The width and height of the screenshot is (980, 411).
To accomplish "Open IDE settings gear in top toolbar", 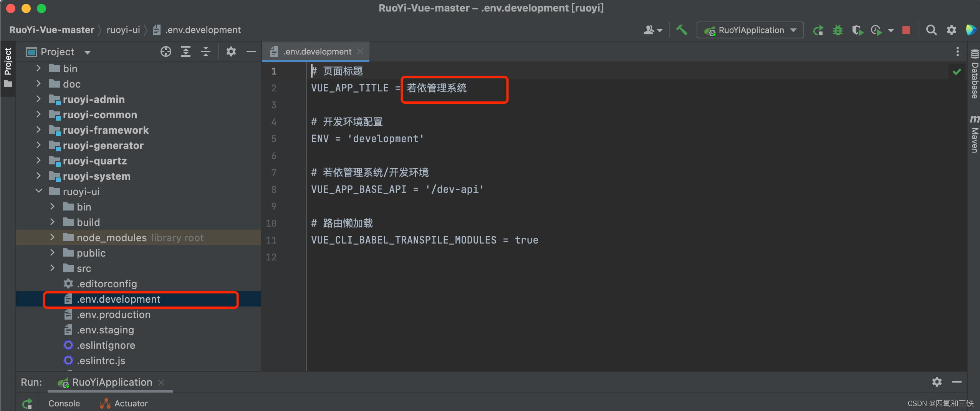I will tap(952, 30).
